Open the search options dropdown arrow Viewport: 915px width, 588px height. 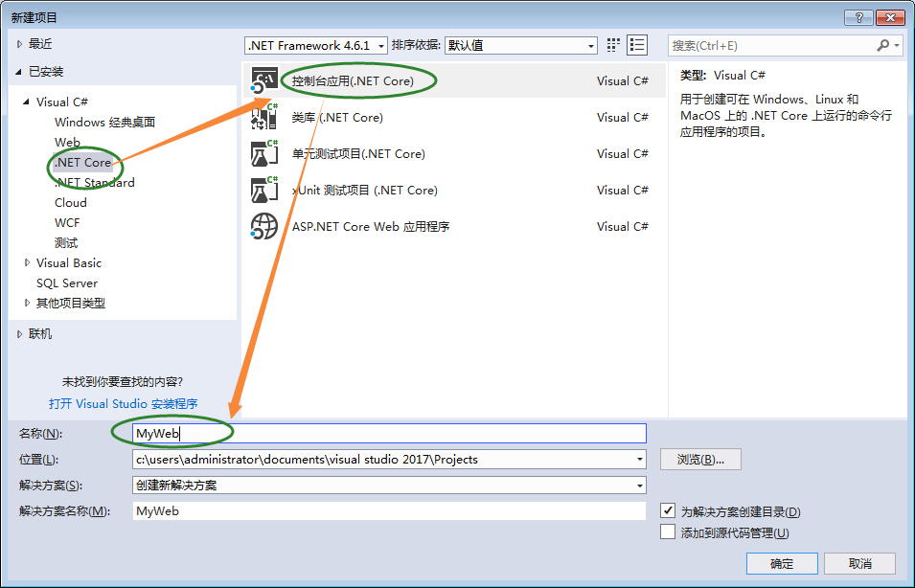[x=897, y=46]
